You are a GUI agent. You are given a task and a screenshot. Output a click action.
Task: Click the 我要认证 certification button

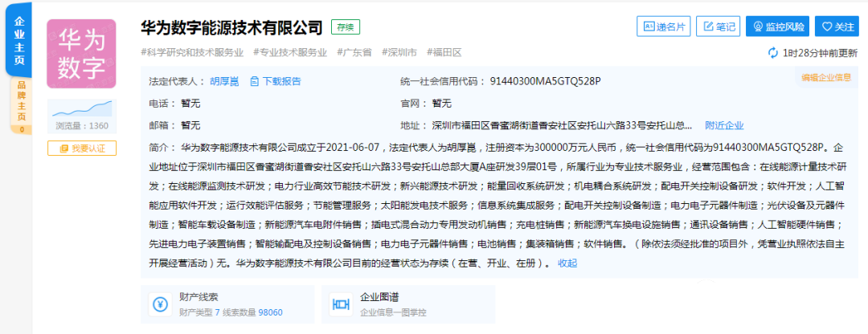point(82,149)
